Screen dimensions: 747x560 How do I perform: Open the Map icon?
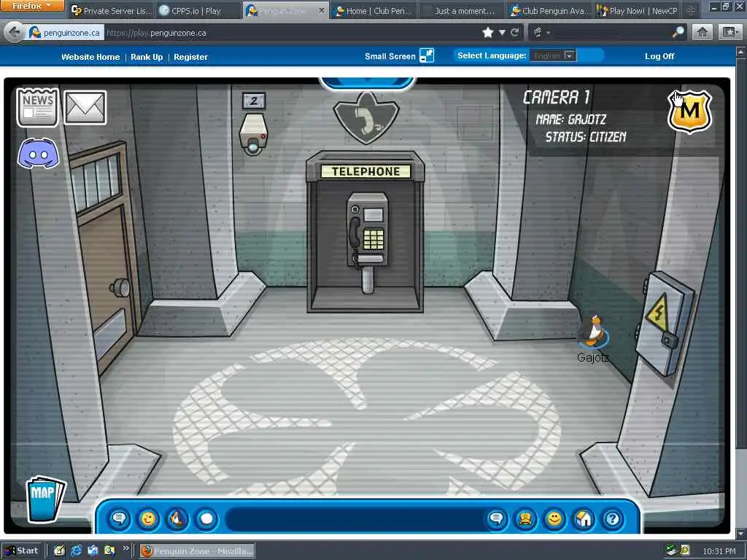point(45,499)
